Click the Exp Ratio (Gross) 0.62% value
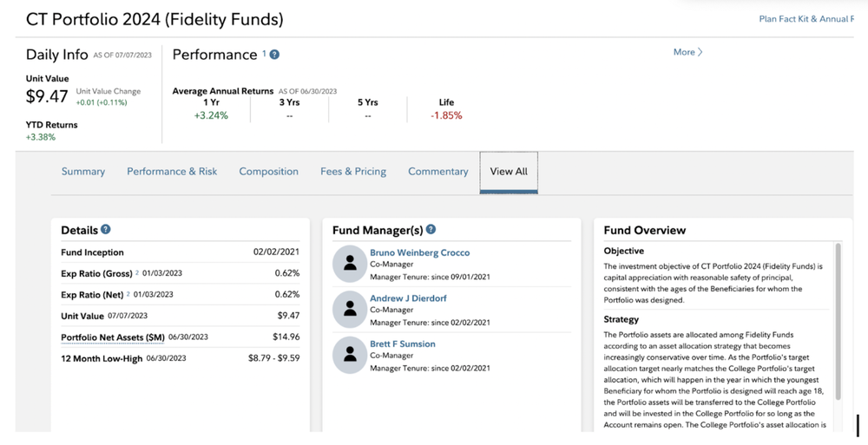Image resolution: width=868 pixels, height=445 pixels. tap(287, 273)
